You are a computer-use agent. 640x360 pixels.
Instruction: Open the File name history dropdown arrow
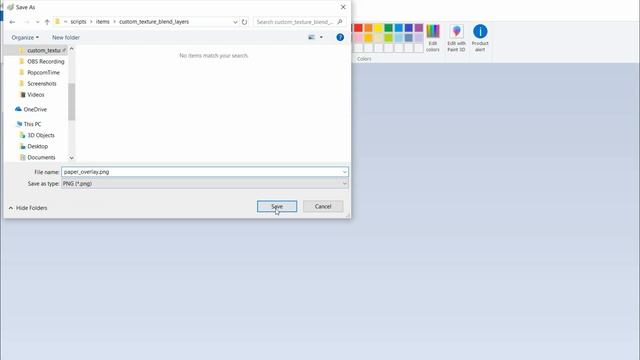point(344,172)
